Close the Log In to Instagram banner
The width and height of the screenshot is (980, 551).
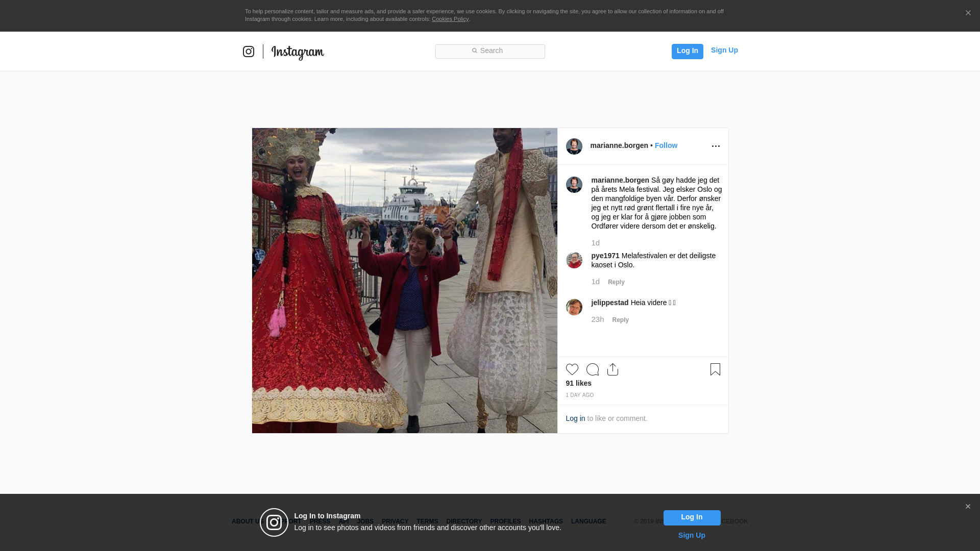coord(968,507)
